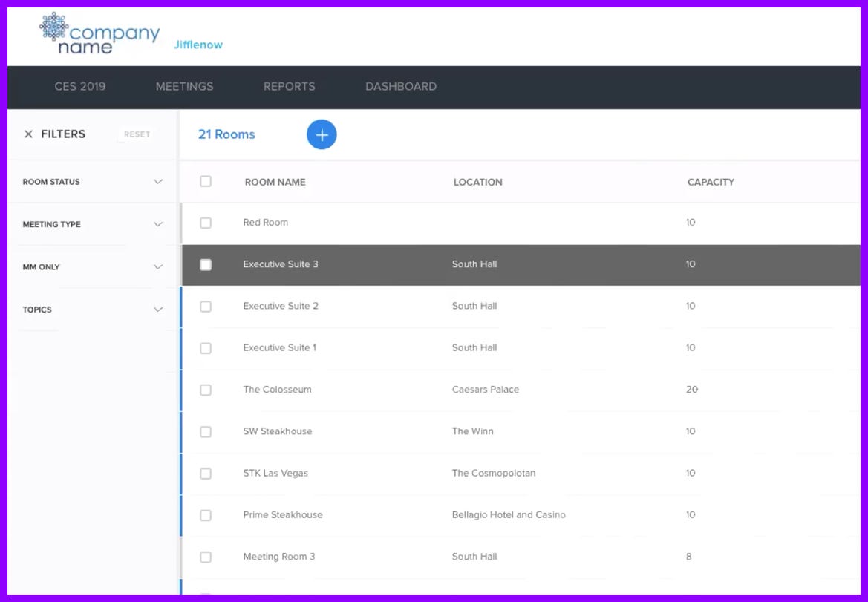The image size is (868, 602).
Task: Check the select-all checkbox in table header
Action: click(206, 182)
